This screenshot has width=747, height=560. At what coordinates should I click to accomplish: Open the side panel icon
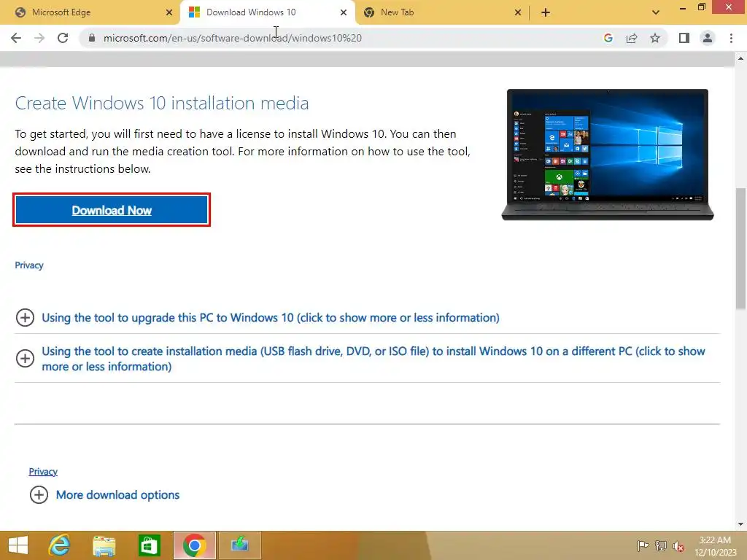click(x=684, y=38)
